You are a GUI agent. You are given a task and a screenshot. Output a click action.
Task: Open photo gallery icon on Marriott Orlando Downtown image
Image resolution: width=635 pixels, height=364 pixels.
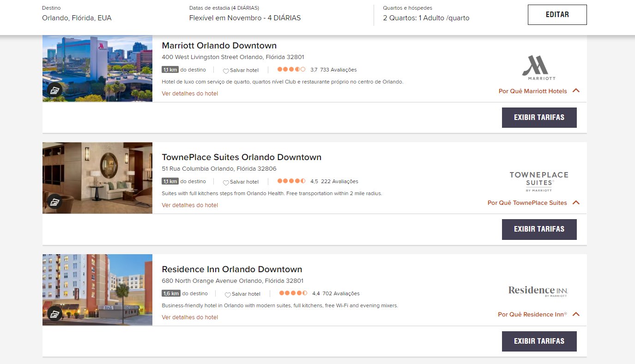click(x=54, y=90)
